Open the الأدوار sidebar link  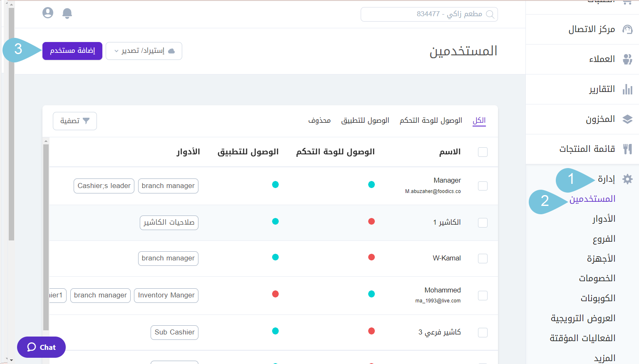[x=604, y=218]
